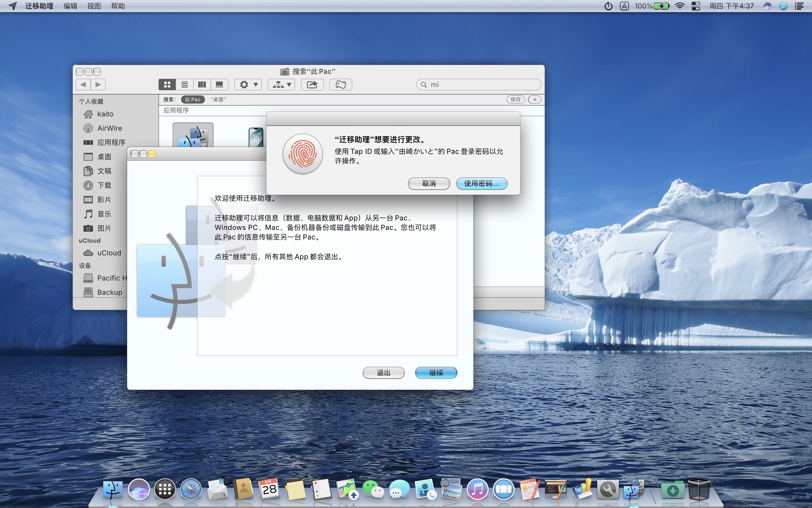Open Trash from the Dock
This screenshot has width=812, height=508.
click(x=699, y=490)
